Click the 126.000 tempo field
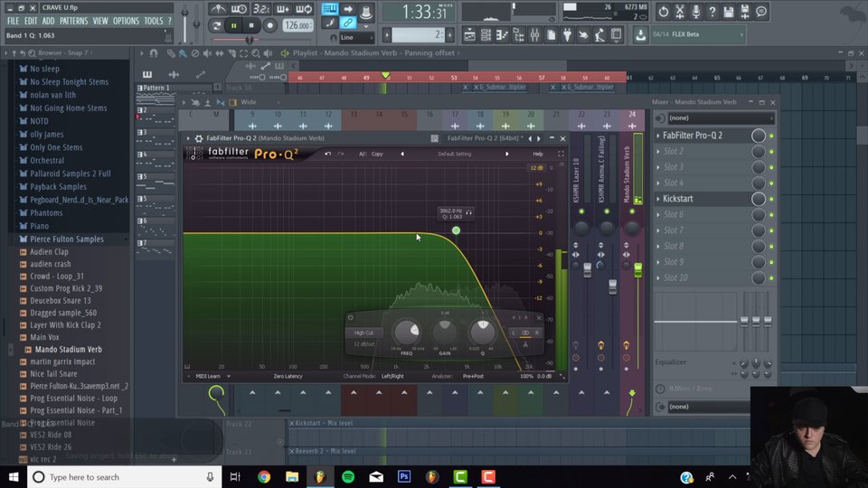Screen dimensions: 868x488 [297, 25]
